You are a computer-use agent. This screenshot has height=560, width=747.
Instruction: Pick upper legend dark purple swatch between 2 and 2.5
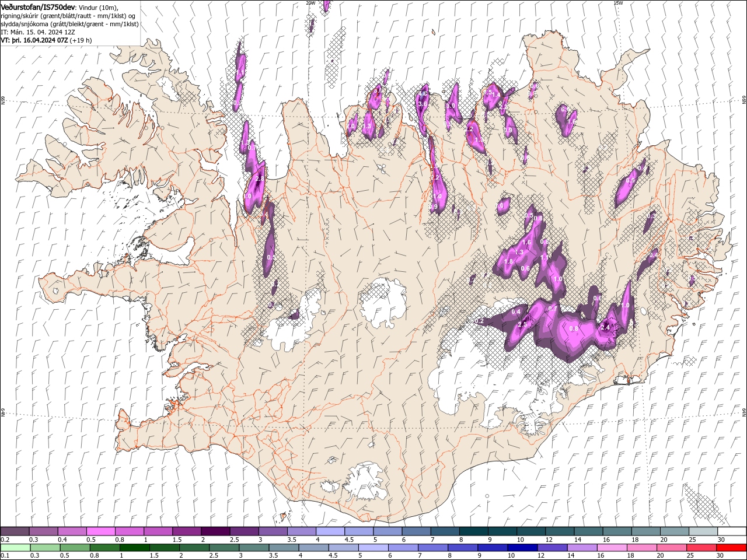coord(215,531)
